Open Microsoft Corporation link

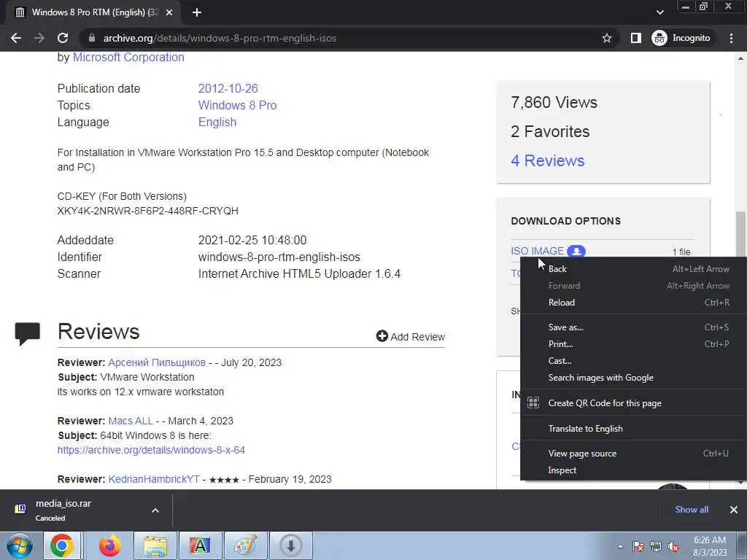click(x=128, y=57)
